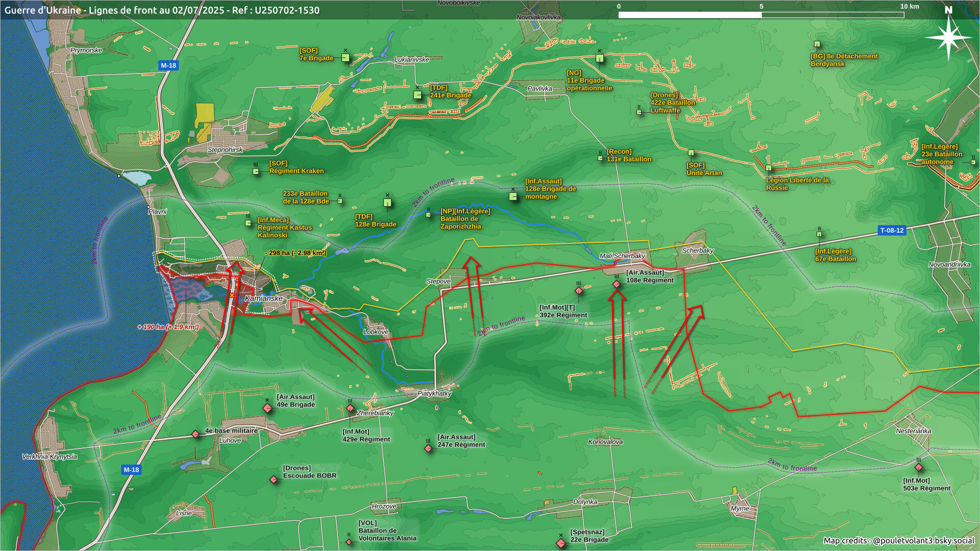The image size is (980, 551).
Task: Click the 7e Brigade SOF unit marker
Action: (x=346, y=58)
